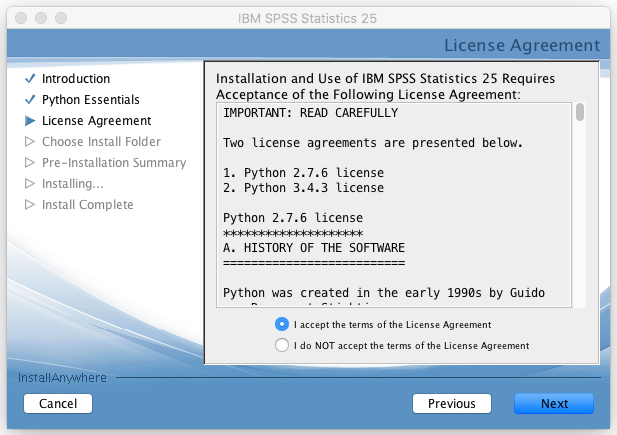Screen dimensions: 617x435
Task: Select 'I do NOT accept' radio button
Action: (x=282, y=345)
